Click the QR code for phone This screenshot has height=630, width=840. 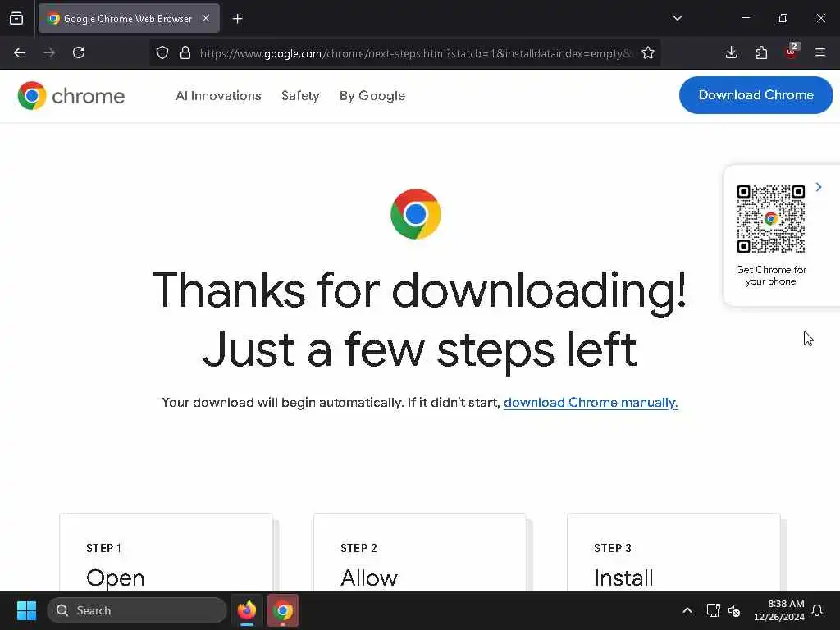tap(771, 218)
